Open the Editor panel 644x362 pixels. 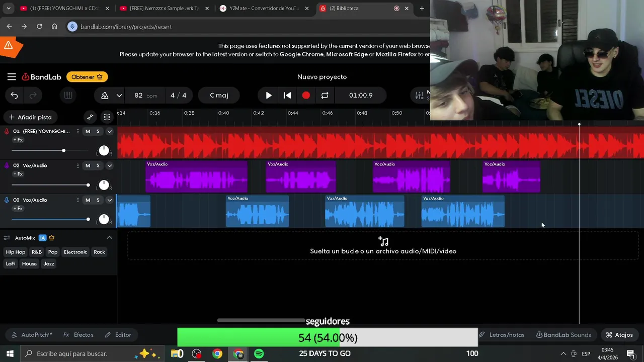[118, 335]
